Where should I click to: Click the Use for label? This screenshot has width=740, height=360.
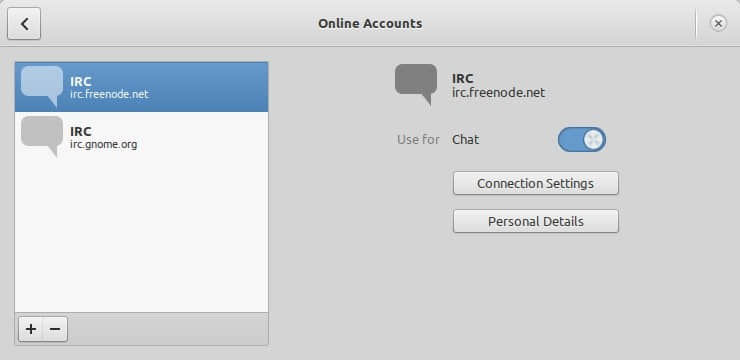pos(418,140)
